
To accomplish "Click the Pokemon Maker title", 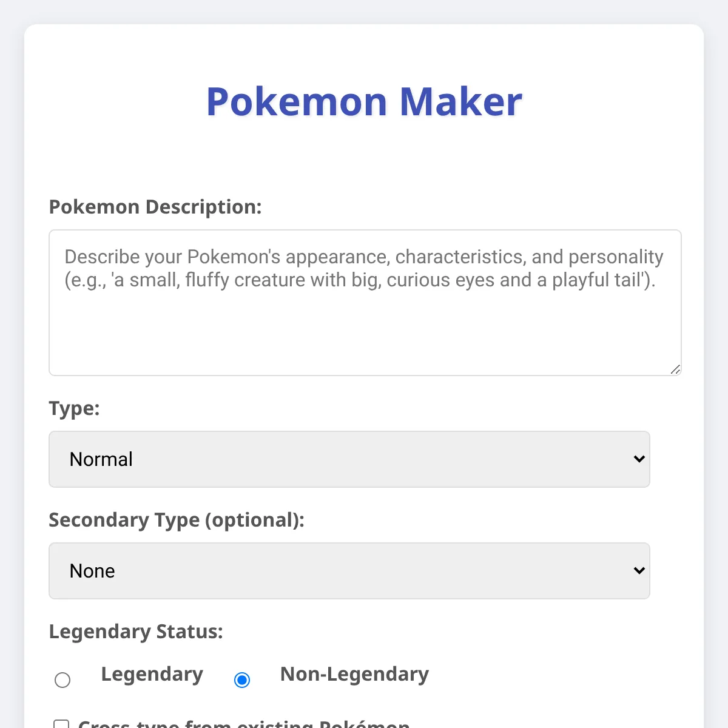I will click(364, 101).
